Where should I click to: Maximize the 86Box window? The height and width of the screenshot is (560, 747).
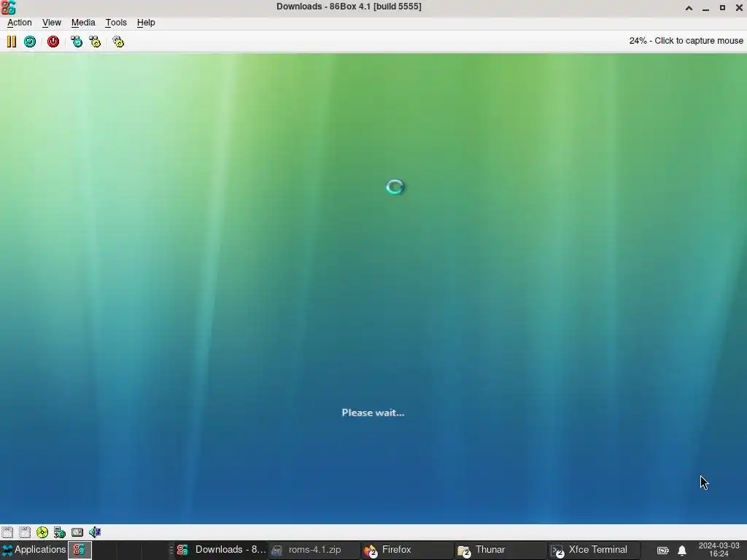pos(722,7)
